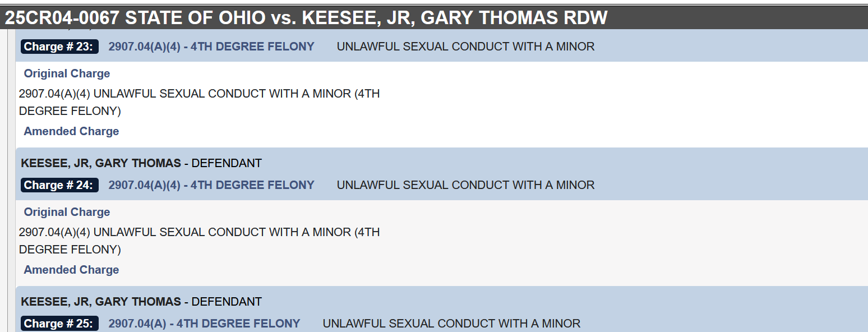This screenshot has width=868, height=332.
Task: Click the Charge # 23 badge
Action: pos(59,47)
